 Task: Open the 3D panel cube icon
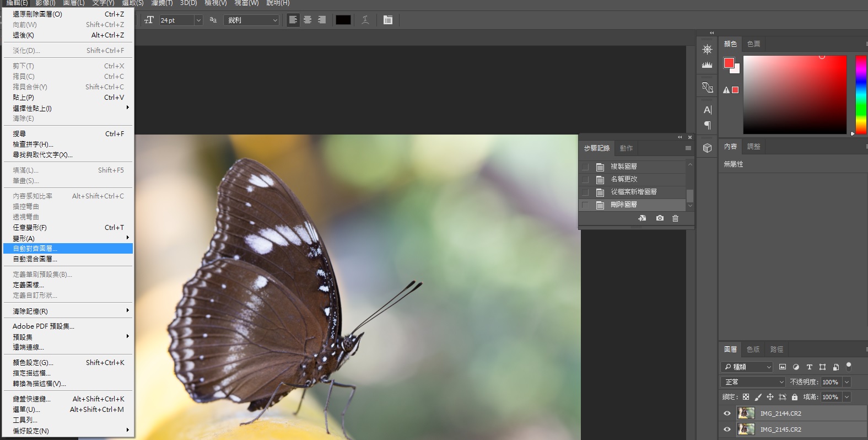click(707, 148)
